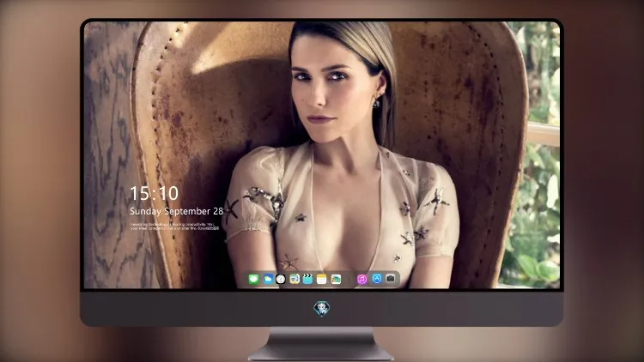This screenshot has height=362, width=644.
Task: Open the green Messages app in dock
Action: point(253,280)
